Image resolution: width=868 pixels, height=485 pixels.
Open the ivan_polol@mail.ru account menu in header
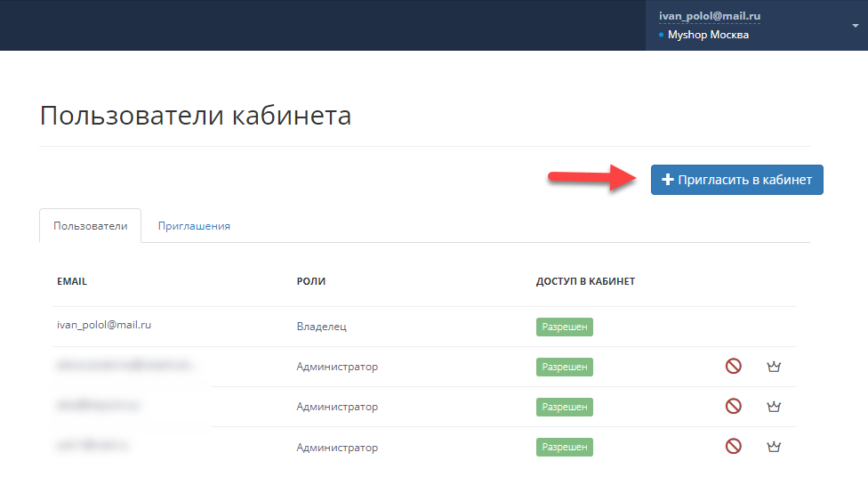(x=709, y=16)
